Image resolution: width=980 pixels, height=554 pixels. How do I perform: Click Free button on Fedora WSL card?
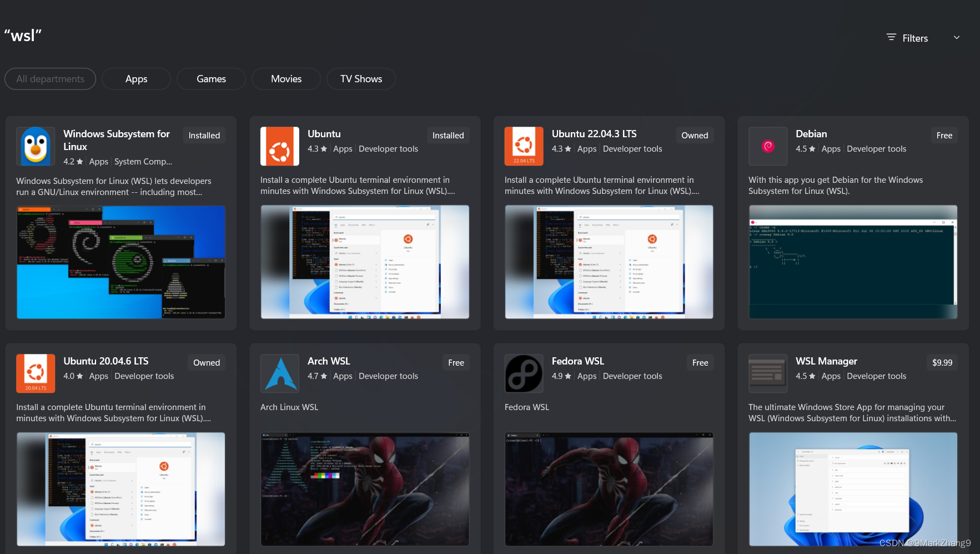click(700, 363)
